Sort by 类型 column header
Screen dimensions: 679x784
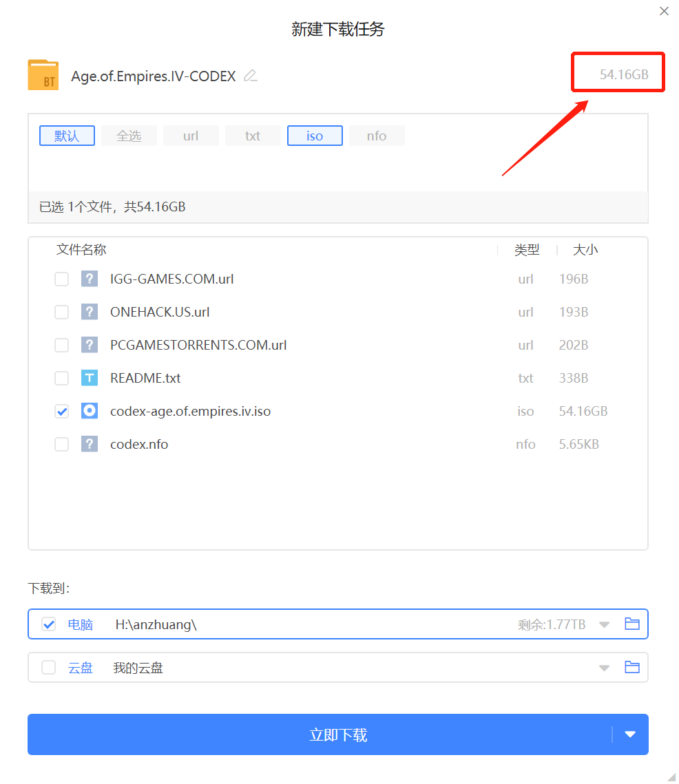pyautogui.click(x=527, y=249)
